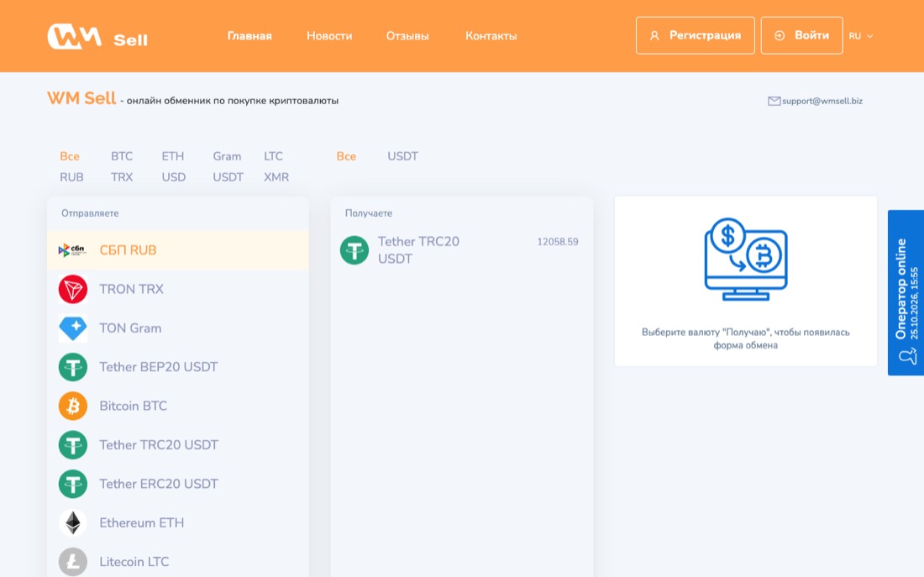Navigate to Контакты
This screenshot has height=577, width=924.
click(491, 36)
